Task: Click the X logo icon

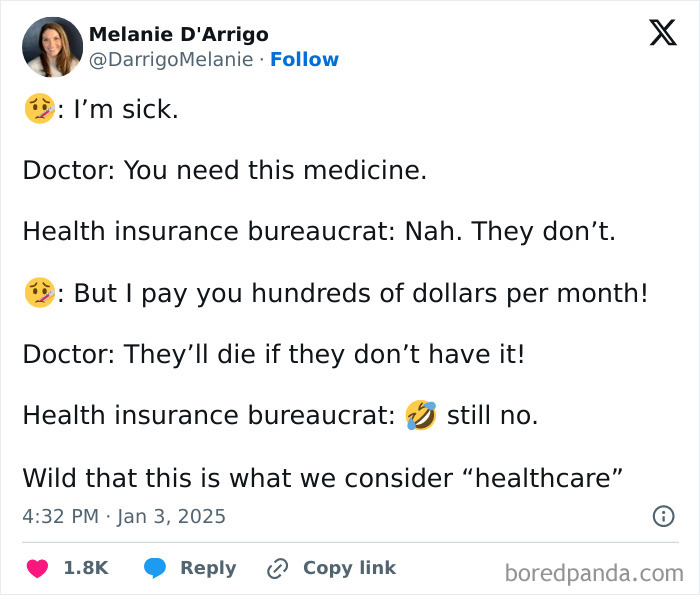Action: [662, 34]
